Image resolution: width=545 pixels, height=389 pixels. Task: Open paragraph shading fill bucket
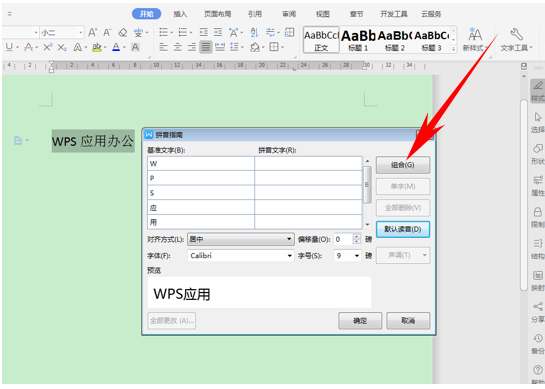click(x=255, y=47)
